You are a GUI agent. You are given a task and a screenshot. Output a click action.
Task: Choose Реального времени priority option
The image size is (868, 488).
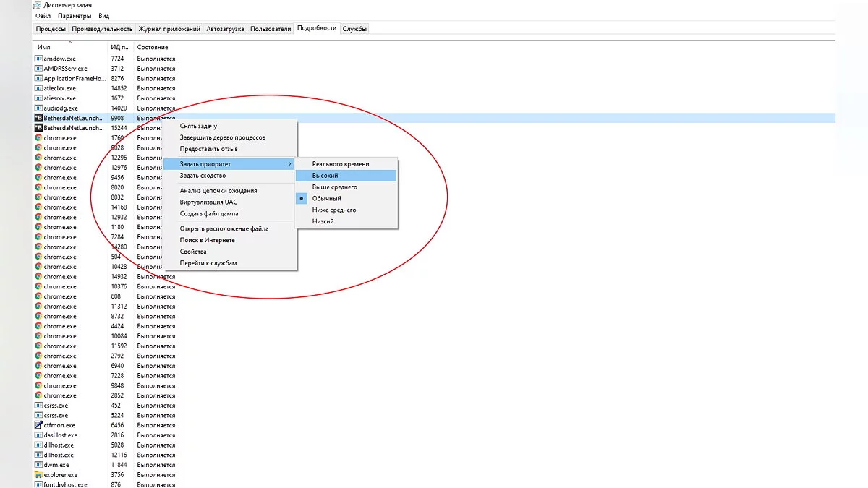[340, 164]
